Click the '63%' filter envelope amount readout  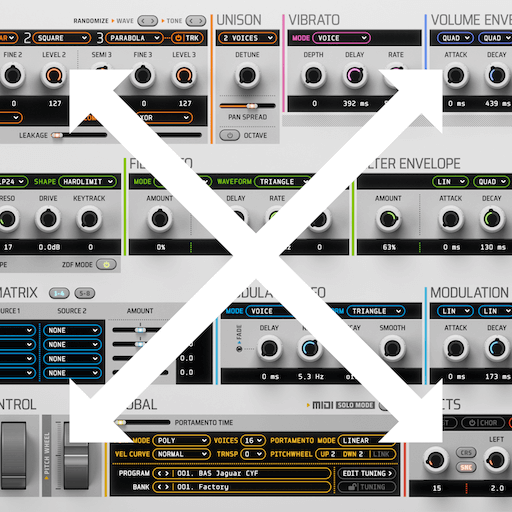click(389, 247)
